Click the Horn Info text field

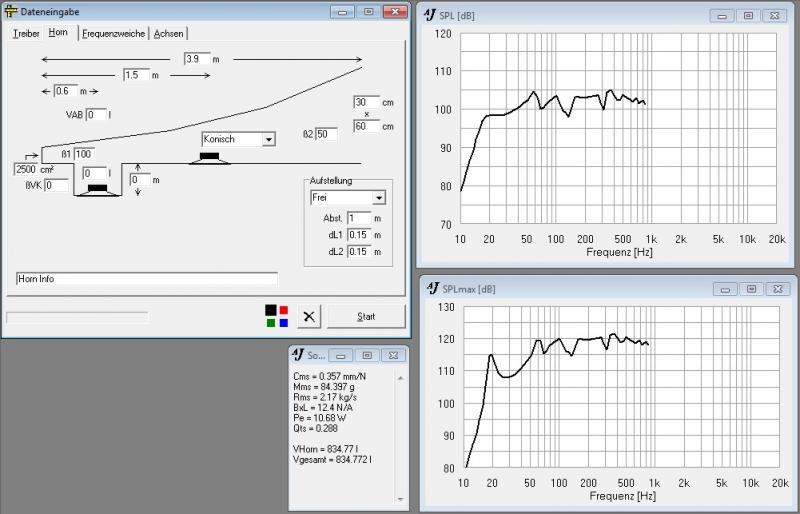147,279
